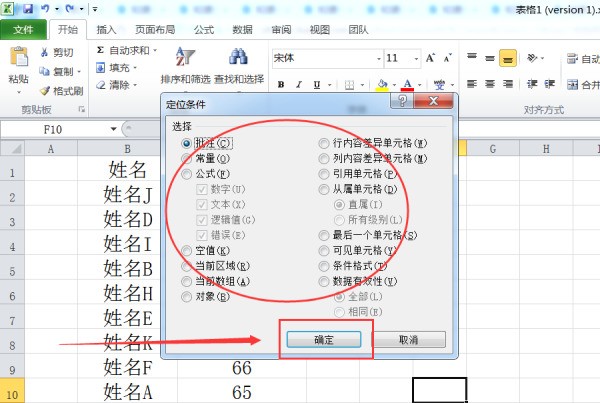Select the 最后一个单元格(S) option
The width and height of the screenshot is (600, 403).
coord(324,235)
